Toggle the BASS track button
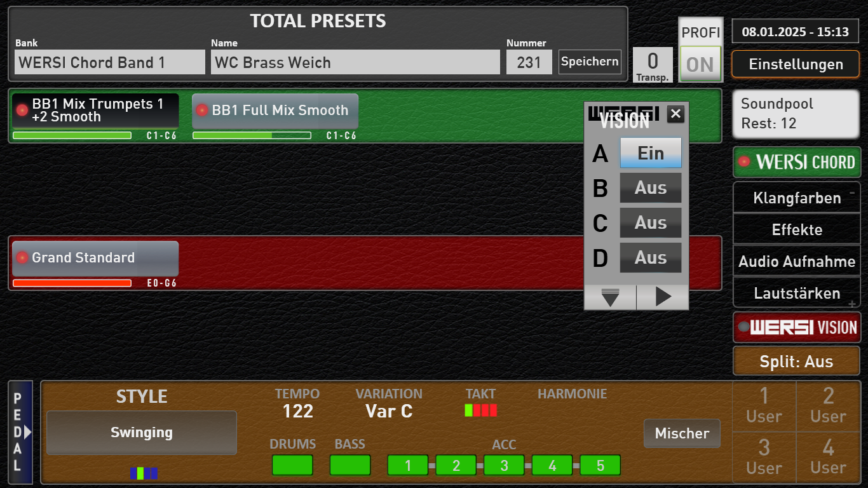Viewport: 868px width, 488px height. point(349,465)
